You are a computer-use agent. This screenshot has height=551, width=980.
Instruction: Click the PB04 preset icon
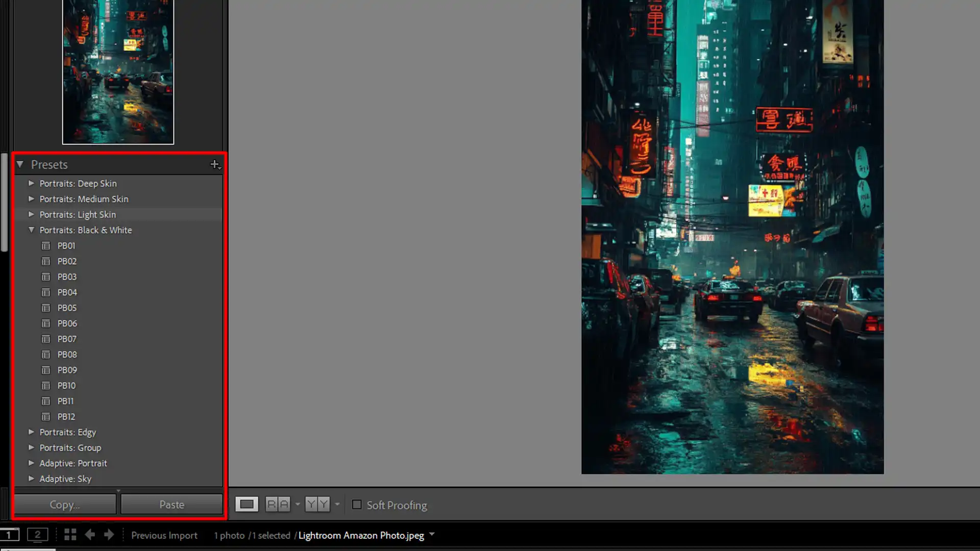(46, 292)
